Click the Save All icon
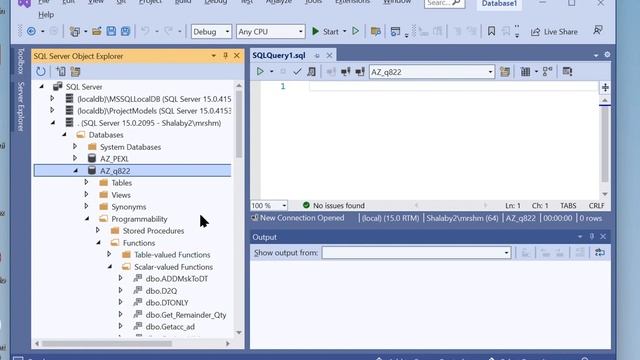 point(125,31)
